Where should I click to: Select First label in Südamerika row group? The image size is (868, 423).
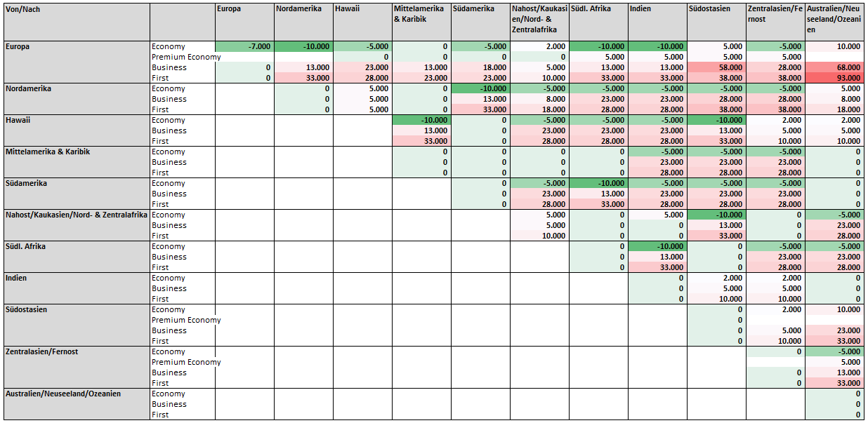point(160,204)
